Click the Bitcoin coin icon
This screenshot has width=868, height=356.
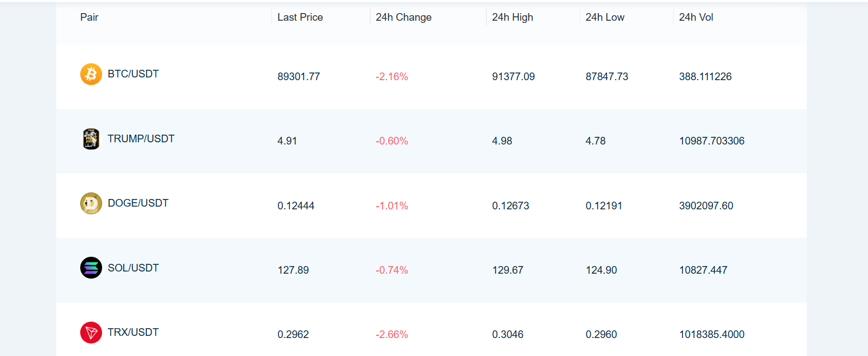point(91,74)
